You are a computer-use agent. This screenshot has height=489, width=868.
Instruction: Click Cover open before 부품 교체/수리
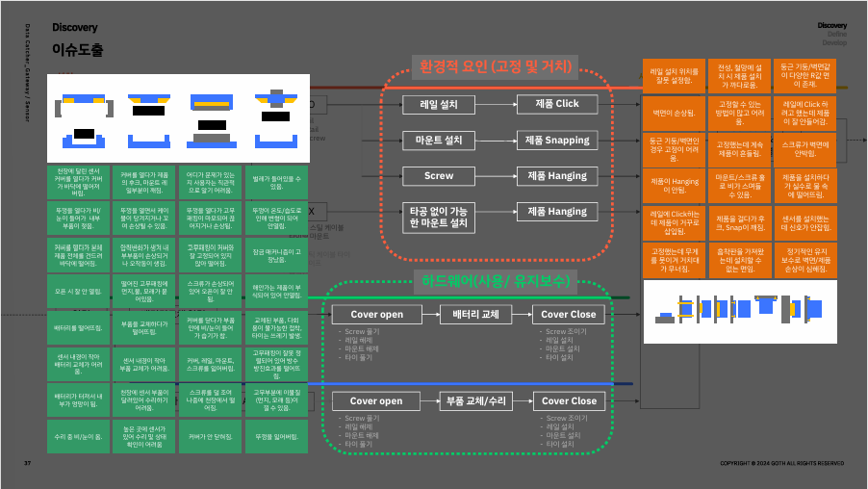click(x=376, y=401)
